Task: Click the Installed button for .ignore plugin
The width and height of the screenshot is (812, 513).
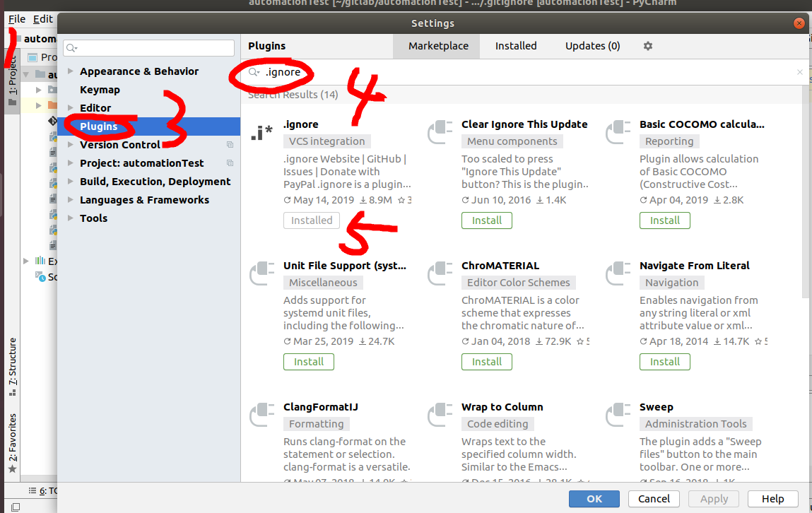Action: pyautogui.click(x=312, y=220)
